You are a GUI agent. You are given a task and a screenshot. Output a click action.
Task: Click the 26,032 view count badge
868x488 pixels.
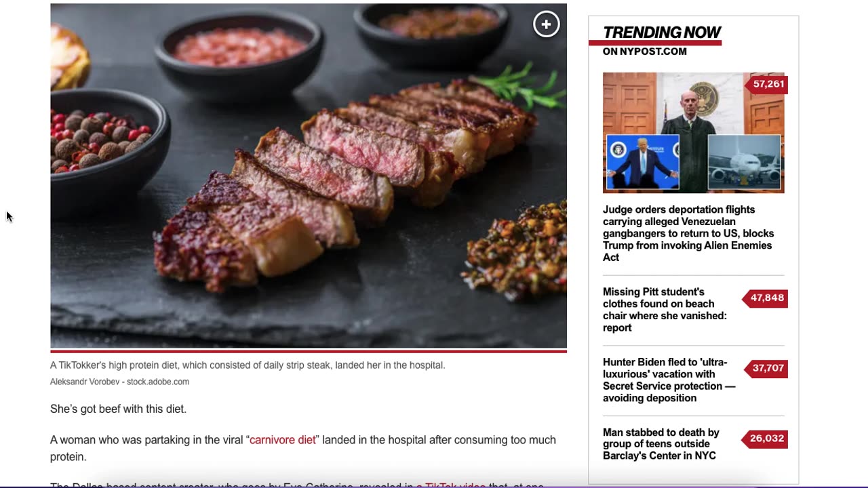pyautogui.click(x=766, y=439)
